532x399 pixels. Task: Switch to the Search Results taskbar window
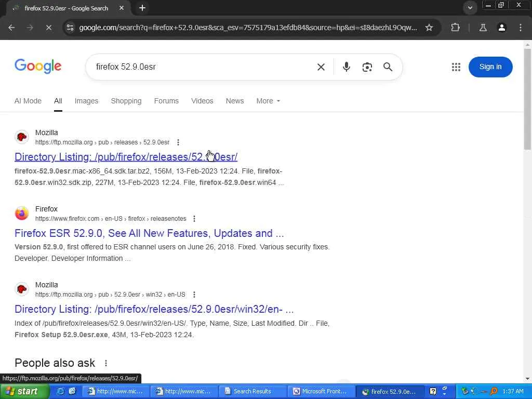pyautogui.click(x=252, y=392)
